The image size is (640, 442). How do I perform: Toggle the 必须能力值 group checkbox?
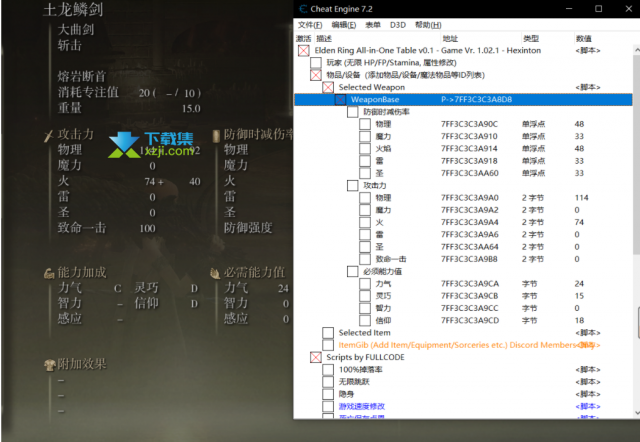click(x=353, y=271)
